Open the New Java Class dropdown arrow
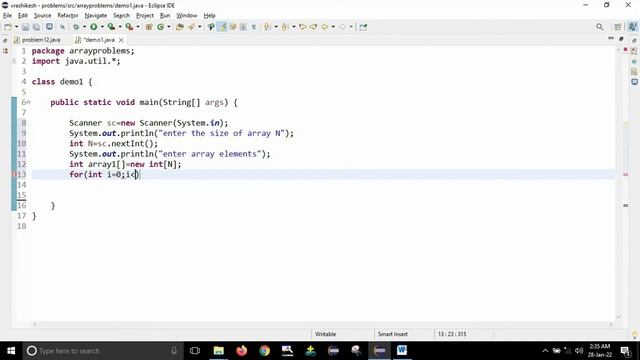This screenshot has height=360, width=640. [x=169, y=27]
